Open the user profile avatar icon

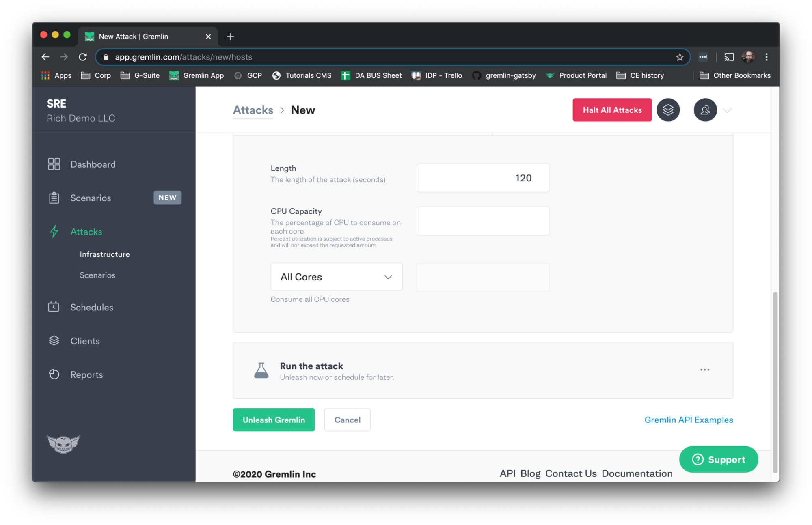705,110
